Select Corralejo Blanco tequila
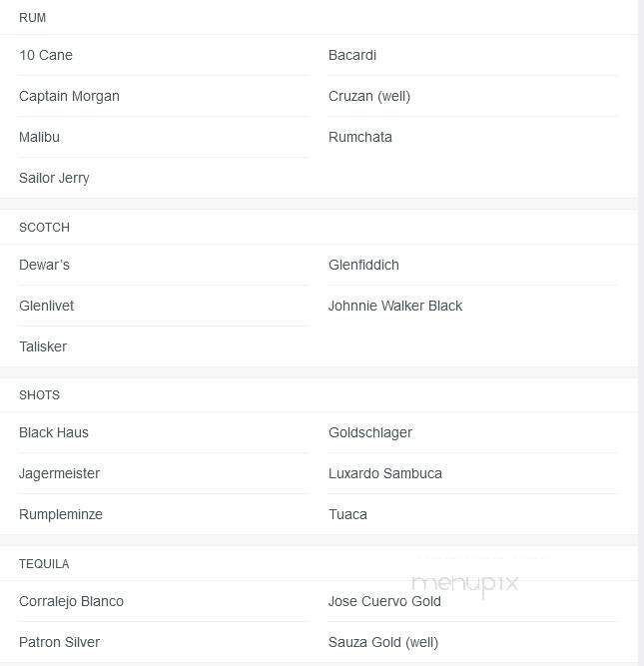The width and height of the screenshot is (644, 666). 71,601
